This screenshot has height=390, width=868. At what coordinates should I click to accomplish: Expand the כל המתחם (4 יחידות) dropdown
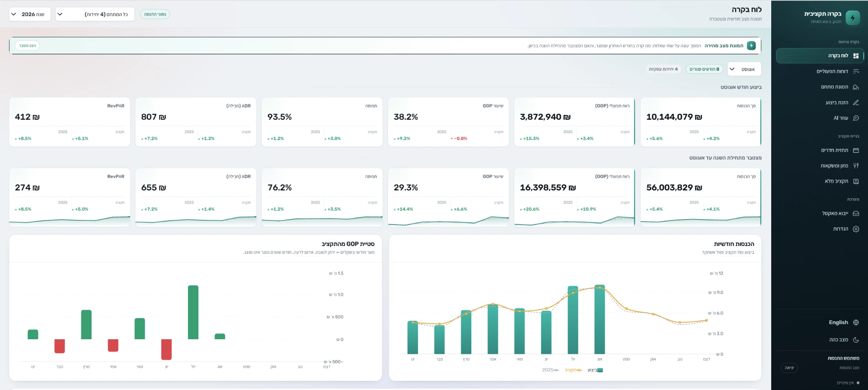click(x=95, y=14)
